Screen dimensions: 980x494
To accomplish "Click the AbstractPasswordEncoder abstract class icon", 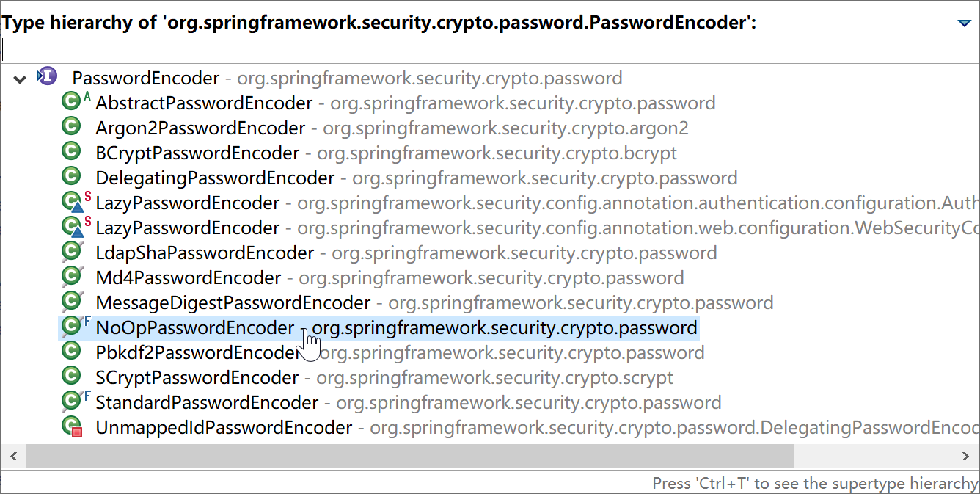I will 71,103.
